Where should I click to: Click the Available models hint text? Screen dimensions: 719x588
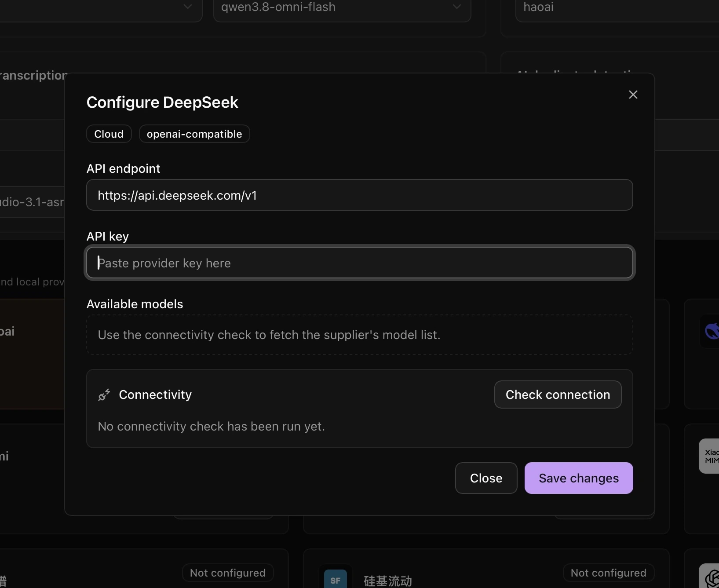269,335
